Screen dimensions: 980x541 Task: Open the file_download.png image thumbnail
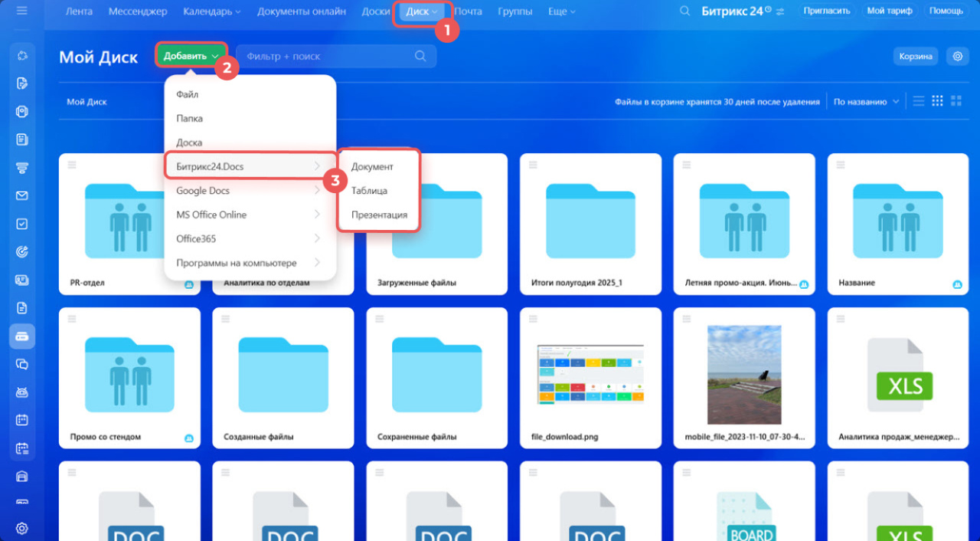point(590,375)
